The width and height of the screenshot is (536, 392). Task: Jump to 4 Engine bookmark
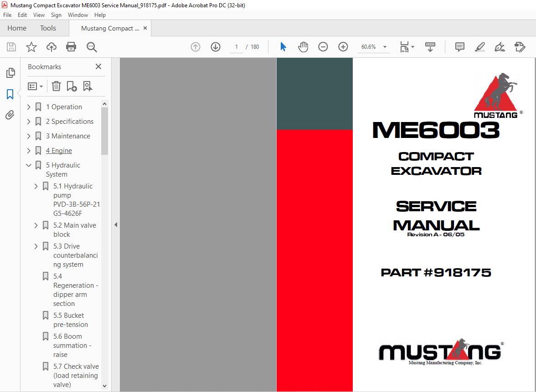59,151
